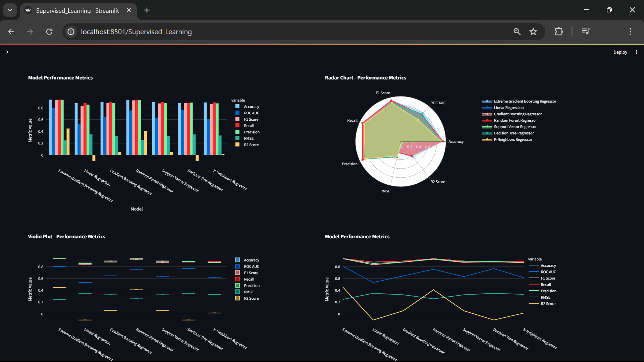
Task: Click the back navigation arrow
Action: click(11, 32)
